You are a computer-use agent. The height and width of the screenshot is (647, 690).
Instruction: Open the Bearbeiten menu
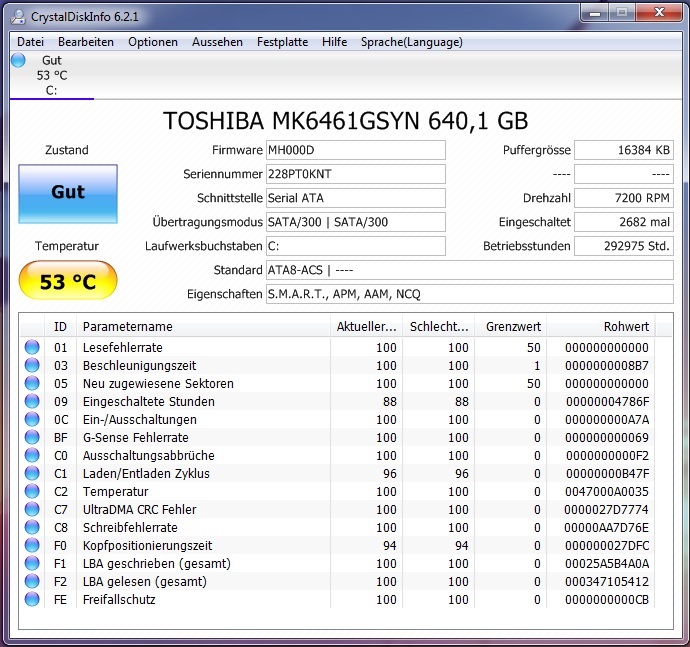tap(86, 42)
